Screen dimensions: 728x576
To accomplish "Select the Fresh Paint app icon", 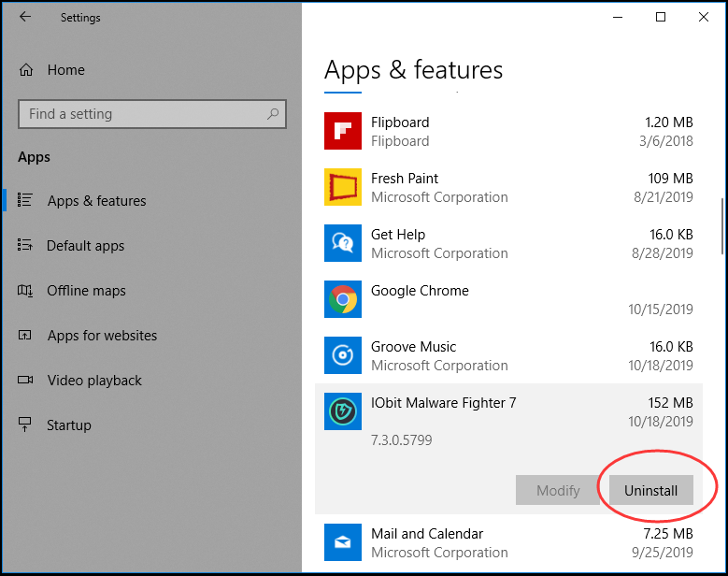I will [x=343, y=187].
